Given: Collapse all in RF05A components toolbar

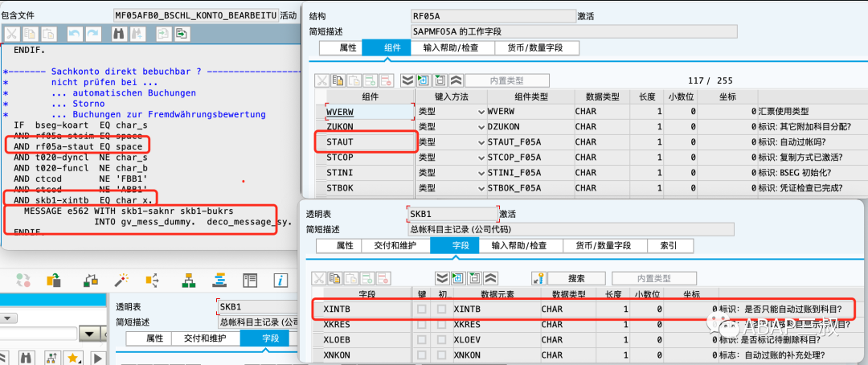Looking at the screenshot, I should 456,80.
